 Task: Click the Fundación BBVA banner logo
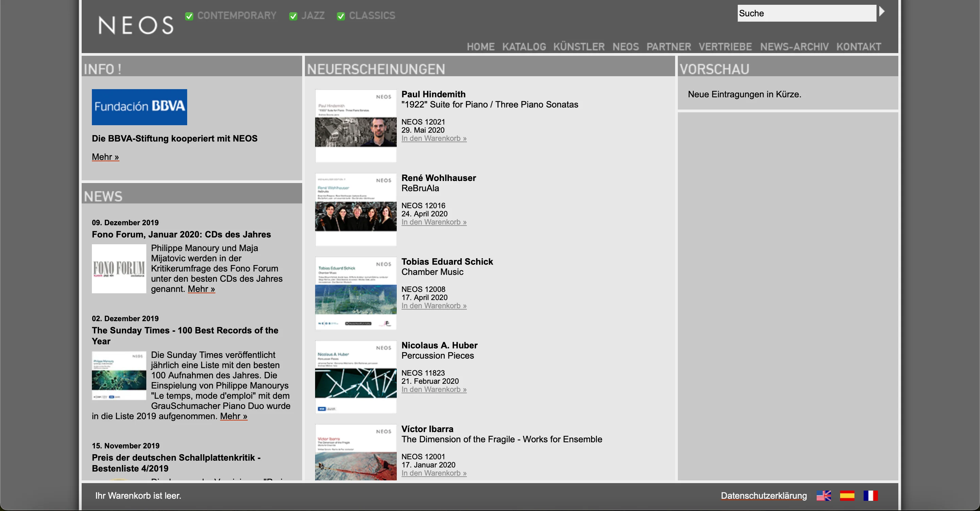139,107
